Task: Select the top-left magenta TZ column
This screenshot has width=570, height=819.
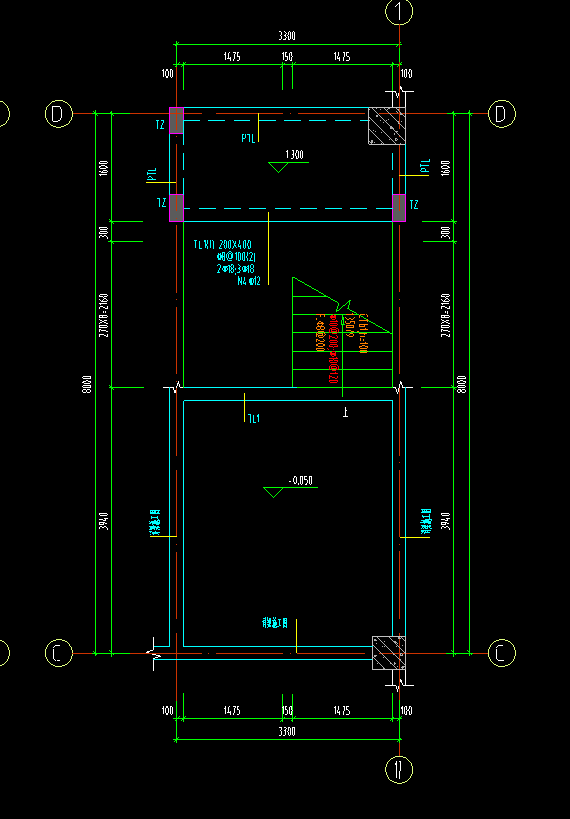Action: pyautogui.click(x=176, y=120)
